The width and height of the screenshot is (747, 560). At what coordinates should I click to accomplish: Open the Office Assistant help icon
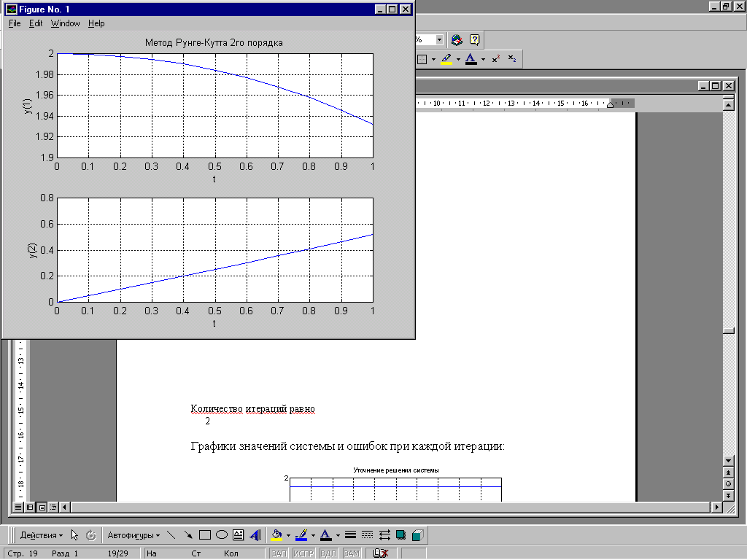[475, 40]
